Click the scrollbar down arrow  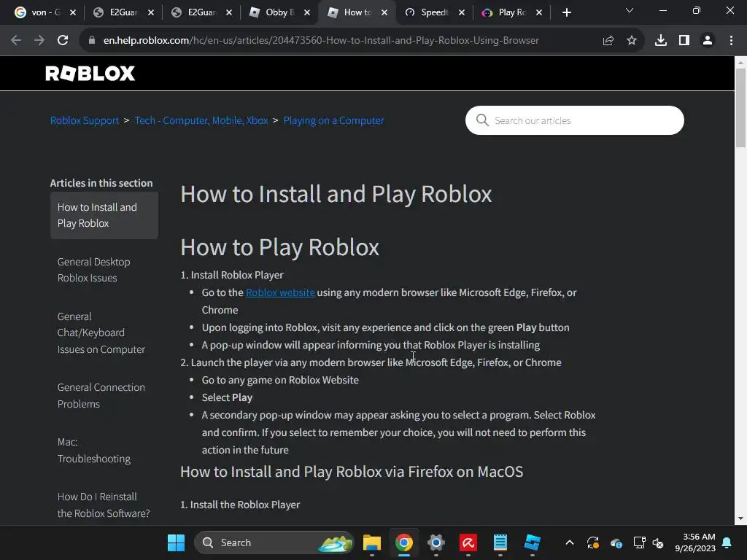point(741,518)
